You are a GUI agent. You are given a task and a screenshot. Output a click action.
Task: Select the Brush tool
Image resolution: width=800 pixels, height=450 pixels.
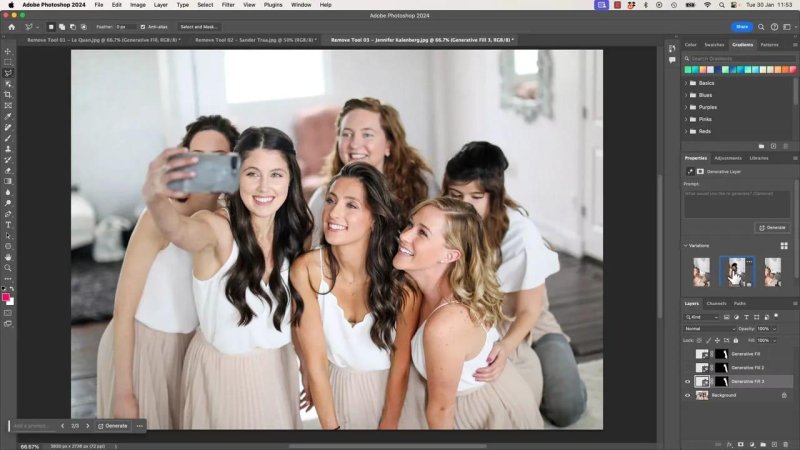(8, 138)
